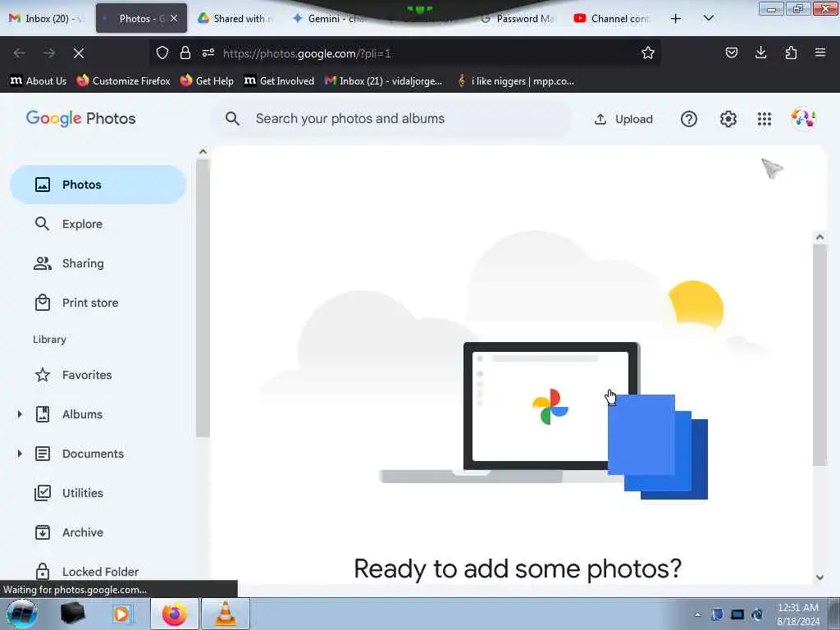Click the main content scroll down arrow
Screen dimensions: 840x630
point(819,577)
